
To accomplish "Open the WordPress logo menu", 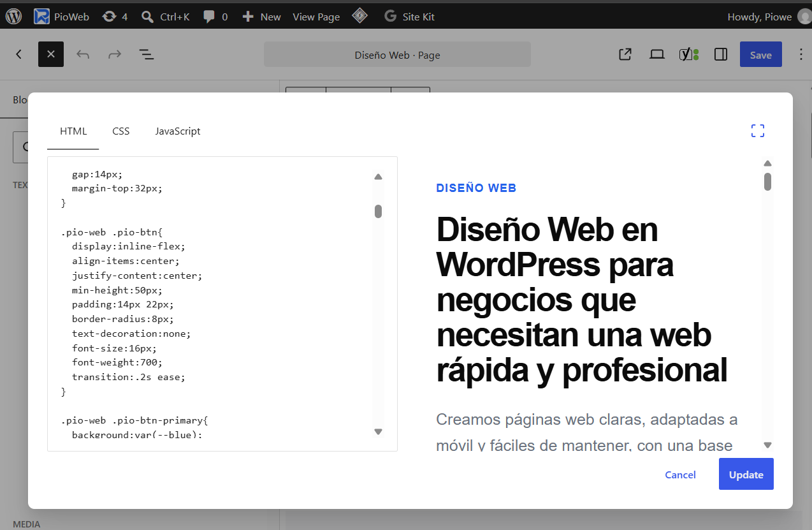I will click(x=14, y=17).
